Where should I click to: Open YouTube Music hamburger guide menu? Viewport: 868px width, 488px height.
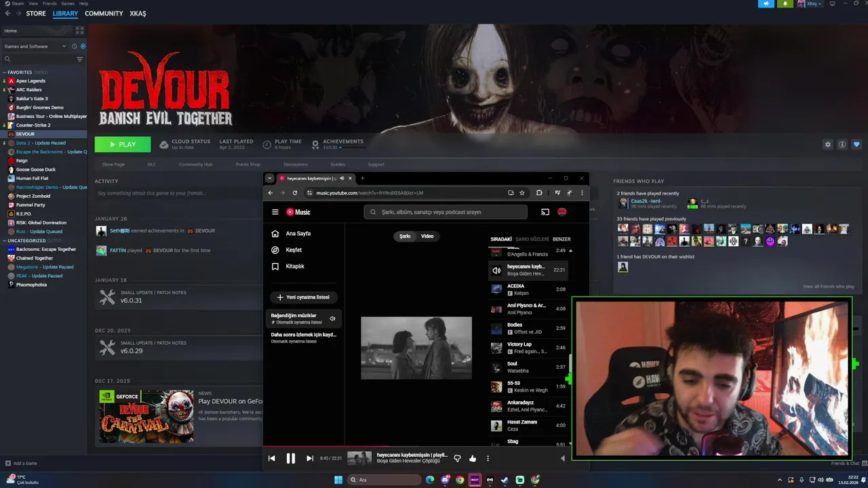[x=275, y=212]
